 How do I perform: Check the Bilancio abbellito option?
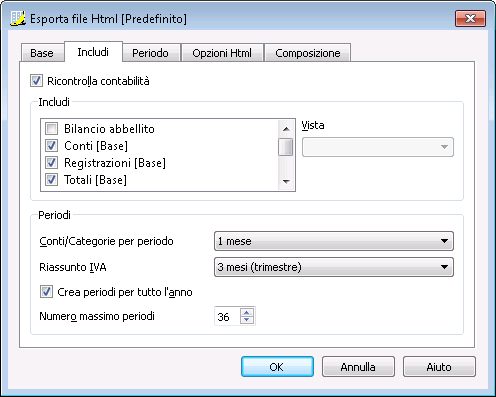(x=51, y=128)
